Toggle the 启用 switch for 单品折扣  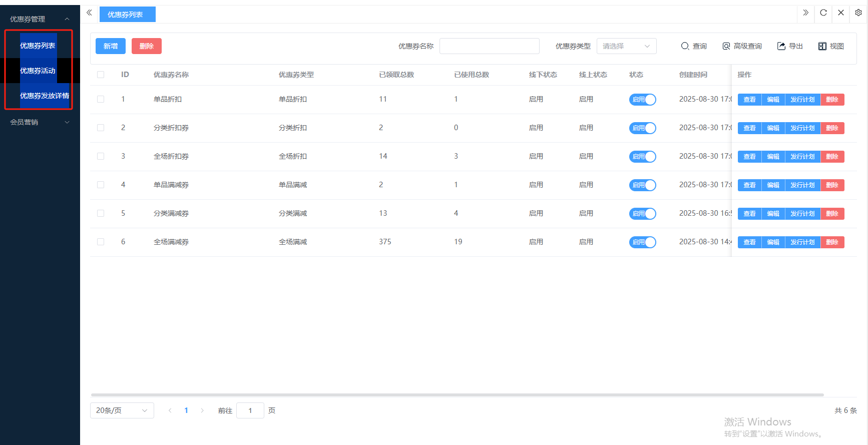click(x=642, y=100)
